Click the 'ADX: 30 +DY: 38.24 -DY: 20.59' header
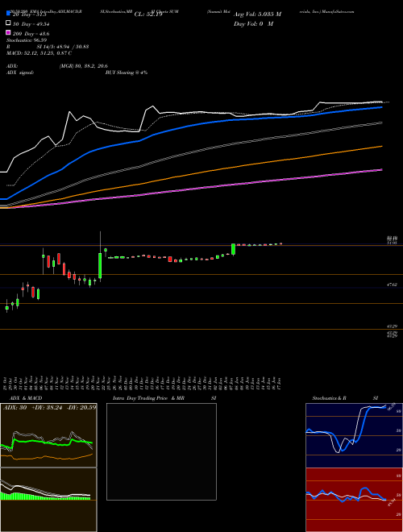403x532 pixels. coord(49,407)
